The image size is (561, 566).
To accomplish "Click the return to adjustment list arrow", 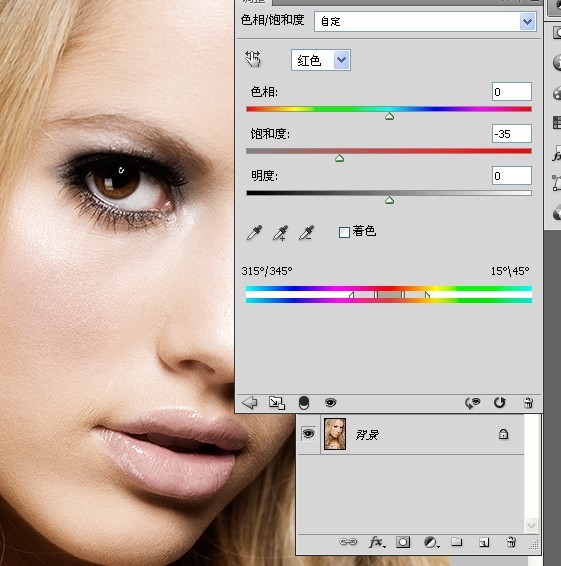I will [x=249, y=402].
